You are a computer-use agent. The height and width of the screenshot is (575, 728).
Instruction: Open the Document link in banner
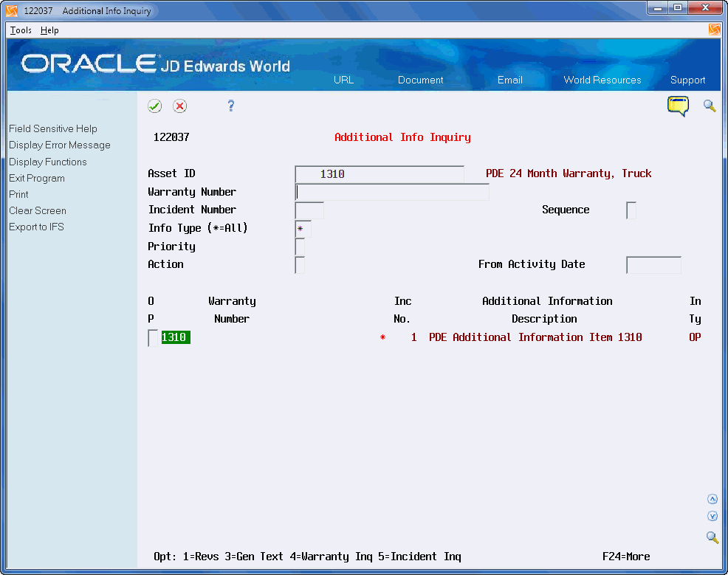(x=421, y=80)
